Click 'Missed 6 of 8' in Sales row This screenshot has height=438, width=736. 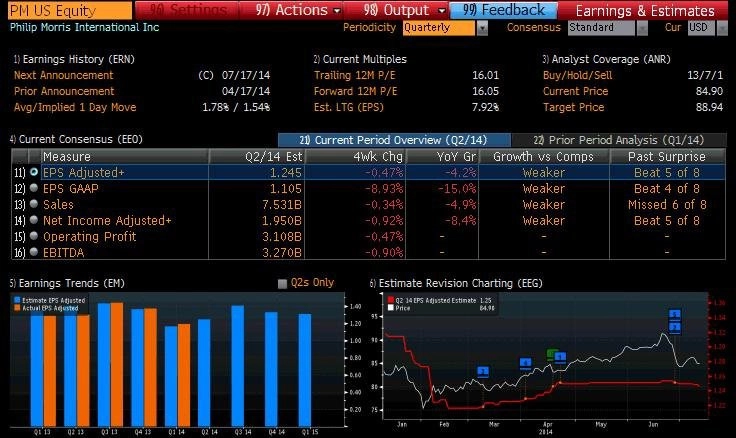(667, 205)
